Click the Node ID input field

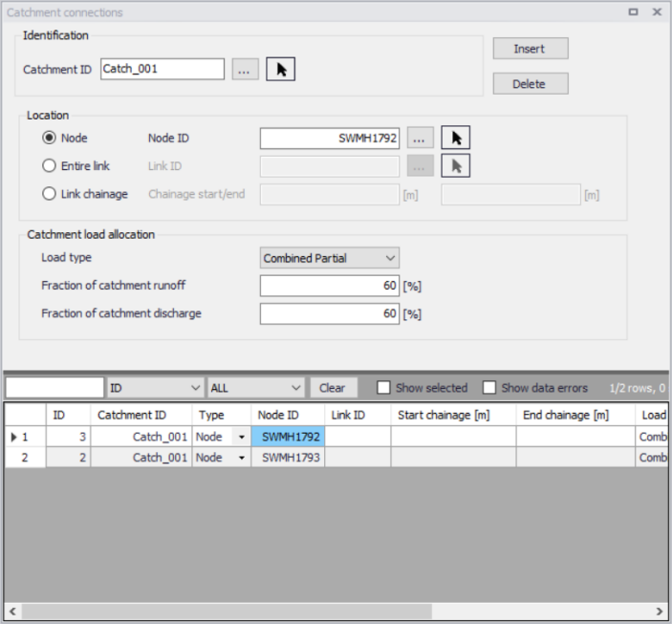(x=330, y=138)
